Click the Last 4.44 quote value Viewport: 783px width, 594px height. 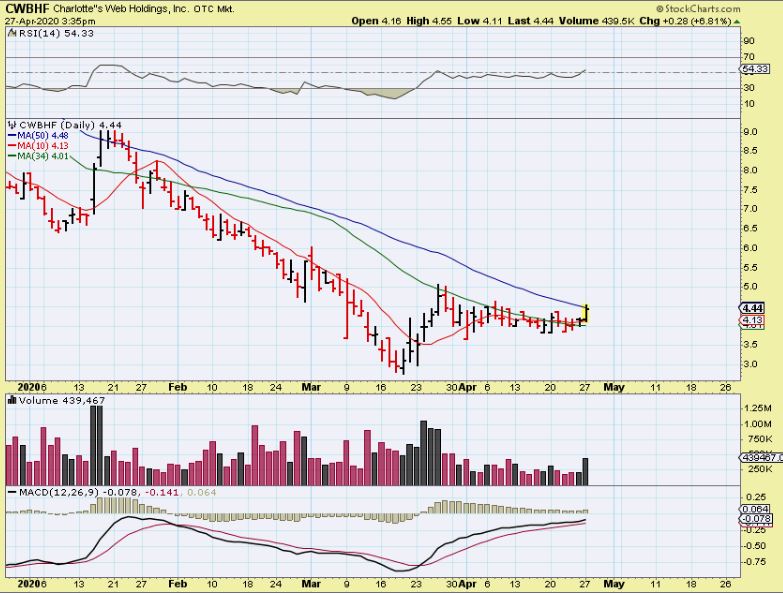coord(531,21)
